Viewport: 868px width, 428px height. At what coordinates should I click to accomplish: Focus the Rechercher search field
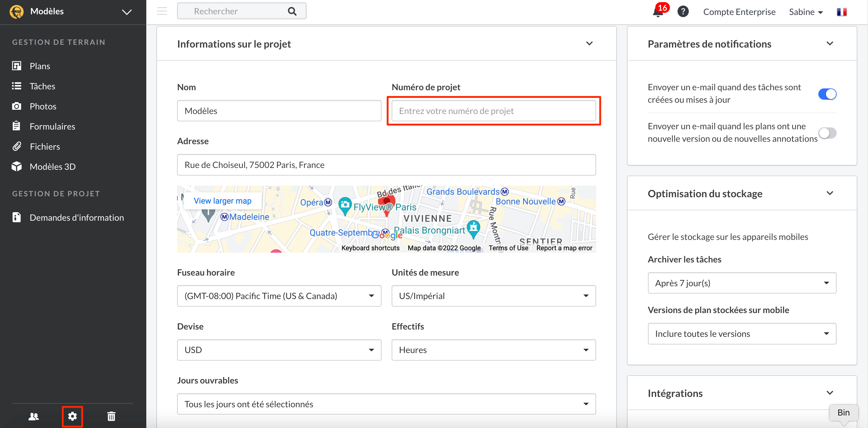[242, 11]
